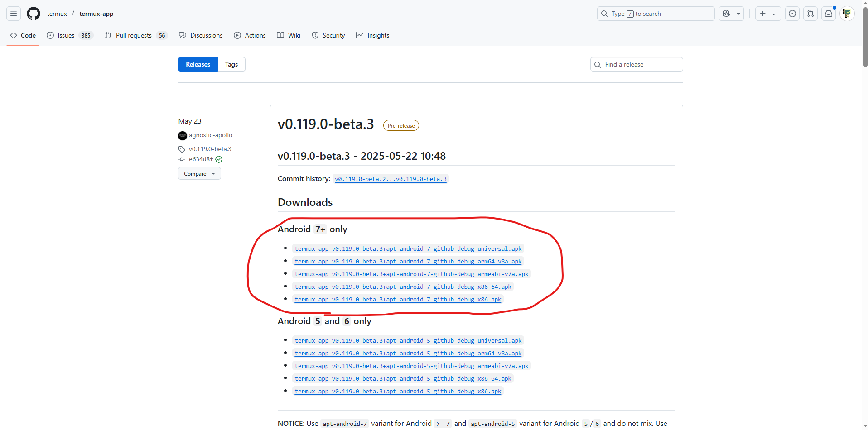The width and height of the screenshot is (868, 430).
Task: Click the Issues count 385 badge
Action: coord(86,35)
